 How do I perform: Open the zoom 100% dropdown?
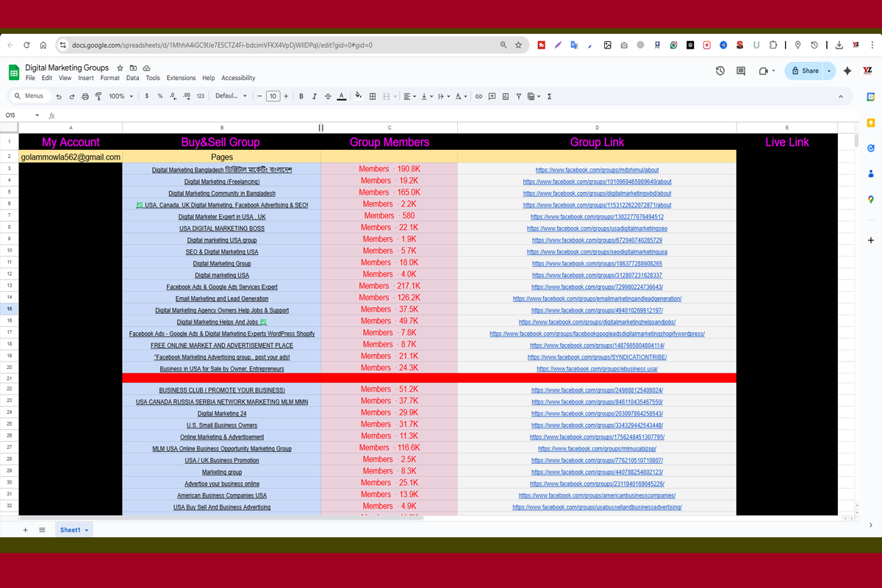tap(121, 96)
